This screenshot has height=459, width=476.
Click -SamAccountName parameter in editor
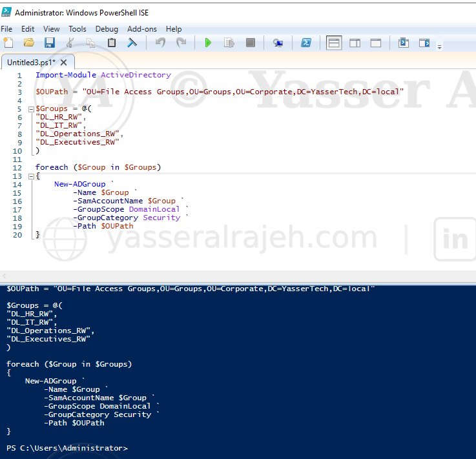tap(108, 201)
